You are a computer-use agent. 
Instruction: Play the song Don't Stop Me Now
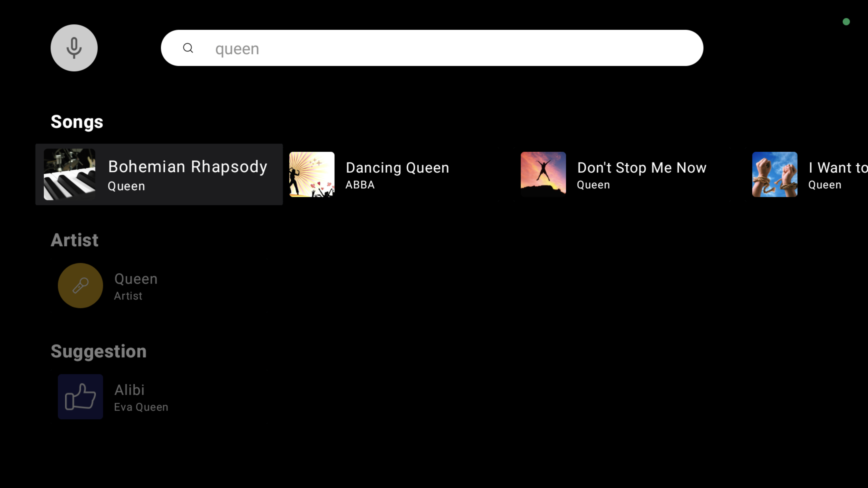(x=642, y=168)
